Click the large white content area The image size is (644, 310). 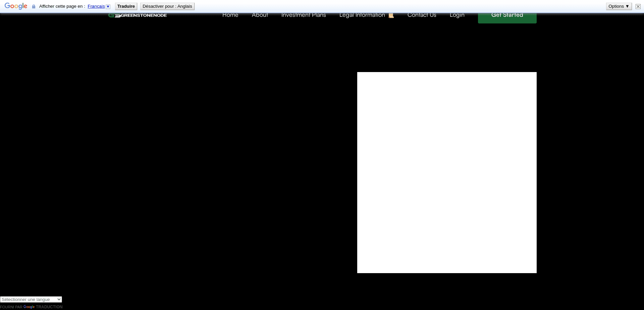click(446, 172)
